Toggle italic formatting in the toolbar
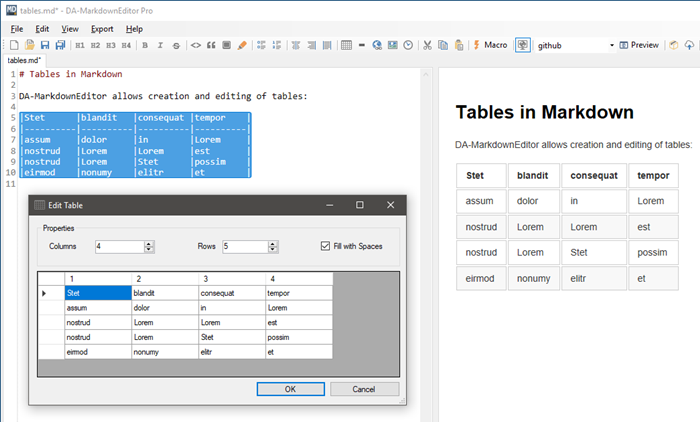The image size is (700, 422). coord(160,45)
